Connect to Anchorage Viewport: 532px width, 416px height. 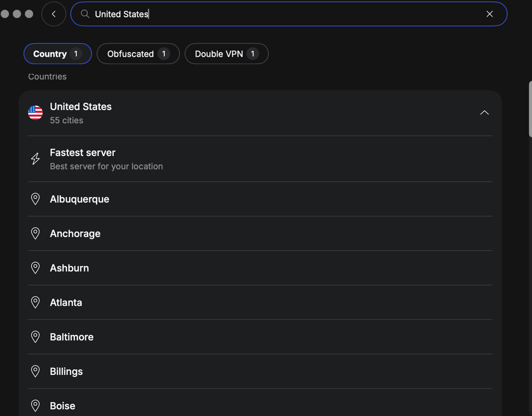[260, 233]
